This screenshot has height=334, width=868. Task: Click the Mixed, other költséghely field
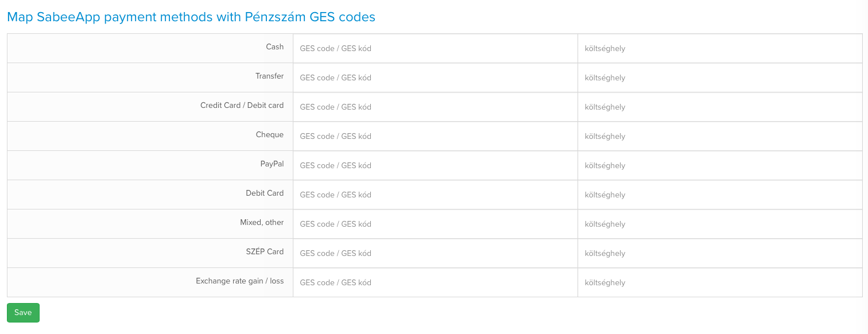[720, 224]
